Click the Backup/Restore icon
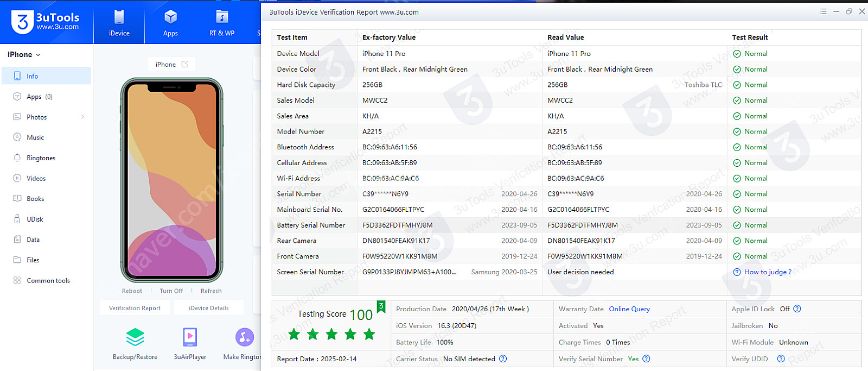The width and height of the screenshot is (868, 371). [x=135, y=337]
